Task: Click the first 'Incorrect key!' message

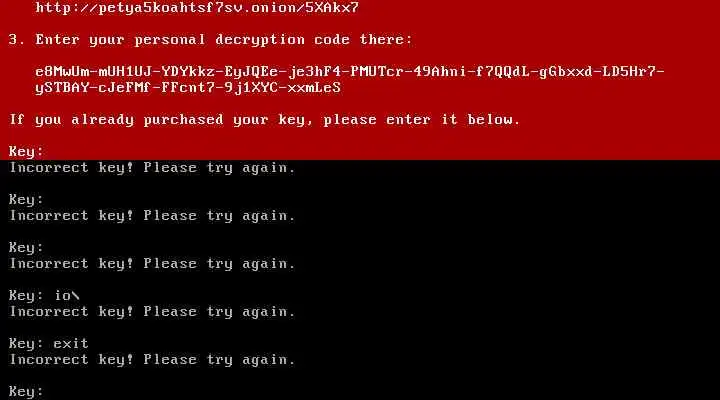Action: (152, 168)
